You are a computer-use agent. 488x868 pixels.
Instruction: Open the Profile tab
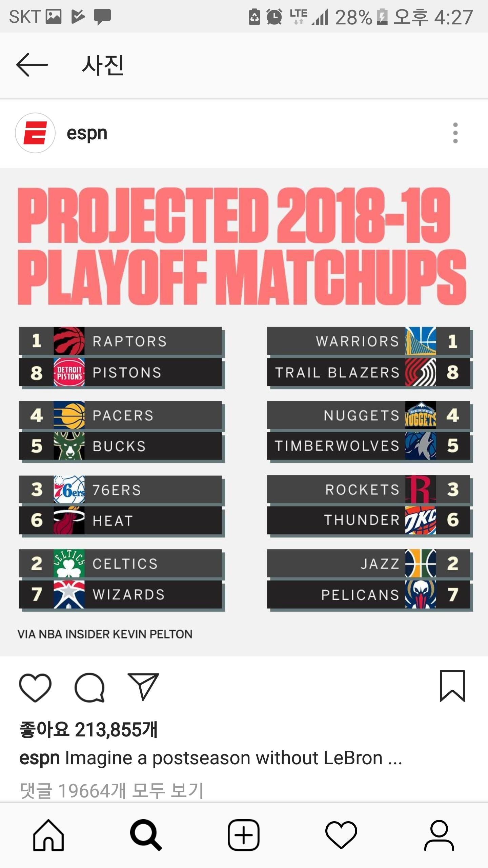439,835
